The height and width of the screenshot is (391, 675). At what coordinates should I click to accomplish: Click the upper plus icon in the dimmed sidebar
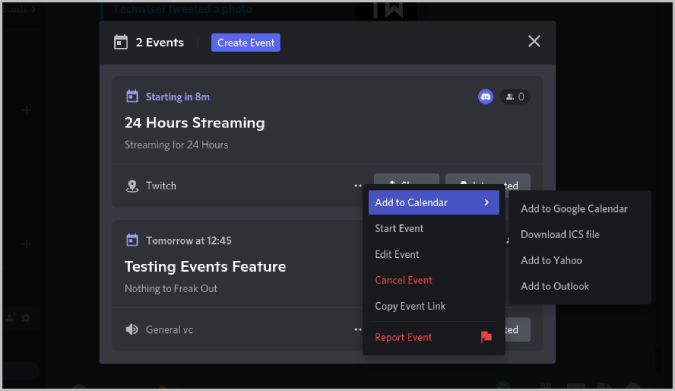click(26, 110)
